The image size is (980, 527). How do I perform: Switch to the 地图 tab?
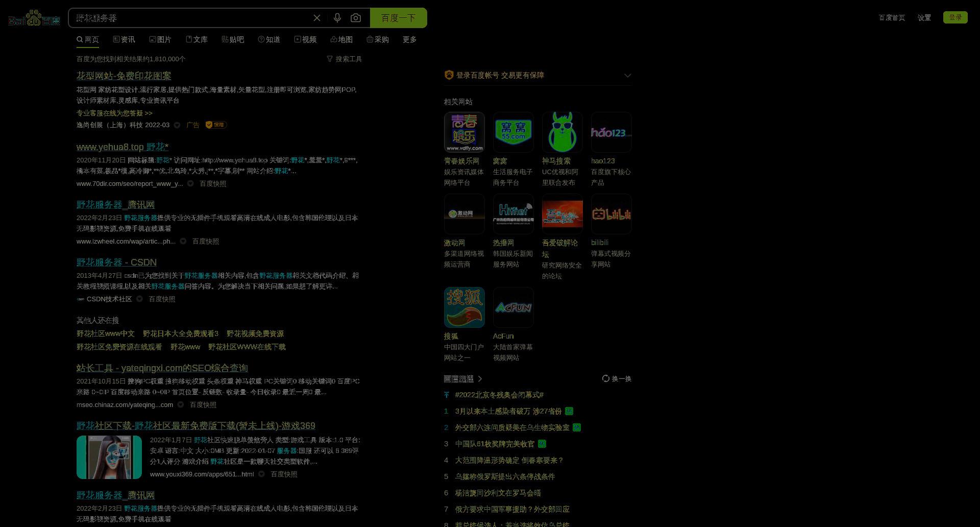[x=341, y=39]
